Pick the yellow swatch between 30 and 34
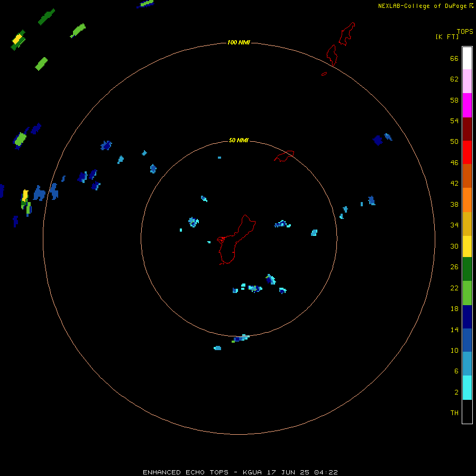The image size is (476, 476). point(467,246)
